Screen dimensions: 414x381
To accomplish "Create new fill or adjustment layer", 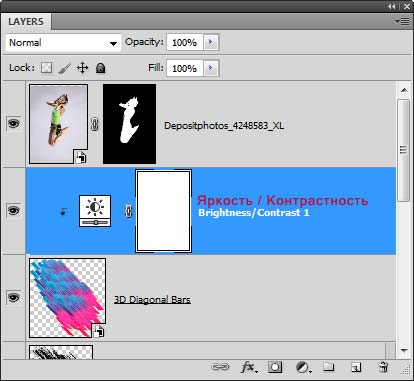I will click(x=303, y=367).
